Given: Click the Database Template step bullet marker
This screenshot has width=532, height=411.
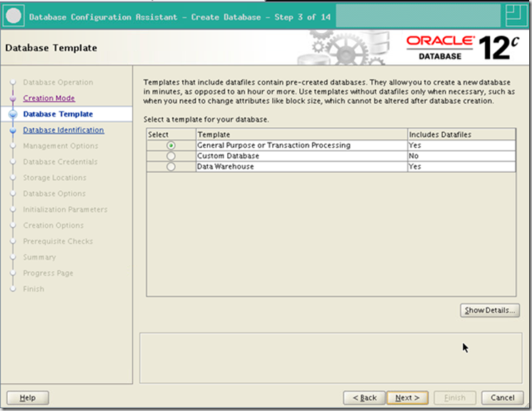Looking at the screenshot, I should [13, 114].
